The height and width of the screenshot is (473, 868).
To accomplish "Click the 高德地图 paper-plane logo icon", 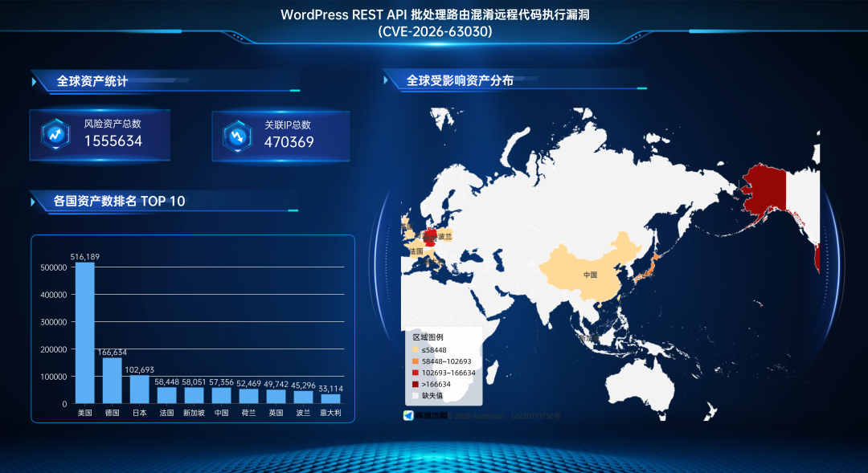I will (x=408, y=415).
